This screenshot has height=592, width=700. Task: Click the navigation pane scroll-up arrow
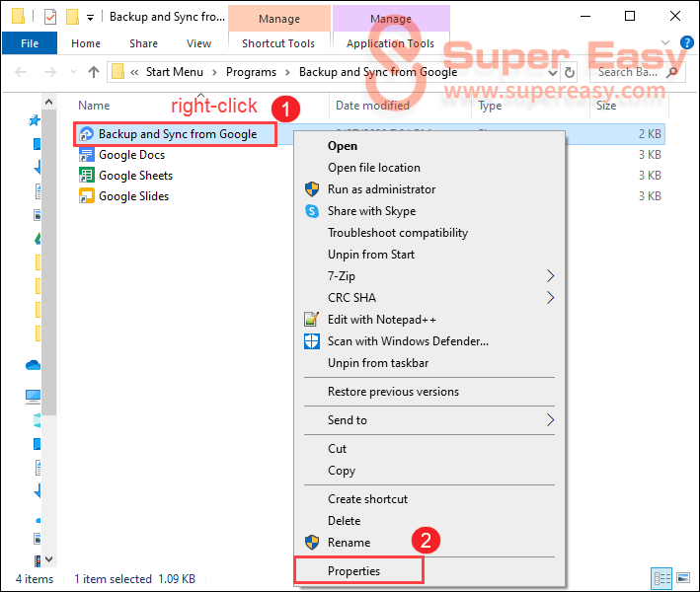tap(49, 103)
